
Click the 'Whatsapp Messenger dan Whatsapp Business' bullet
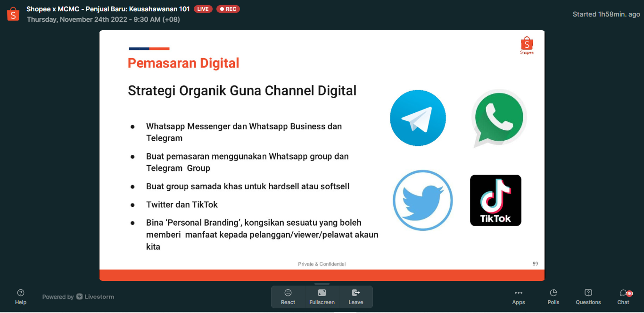click(244, 132)
